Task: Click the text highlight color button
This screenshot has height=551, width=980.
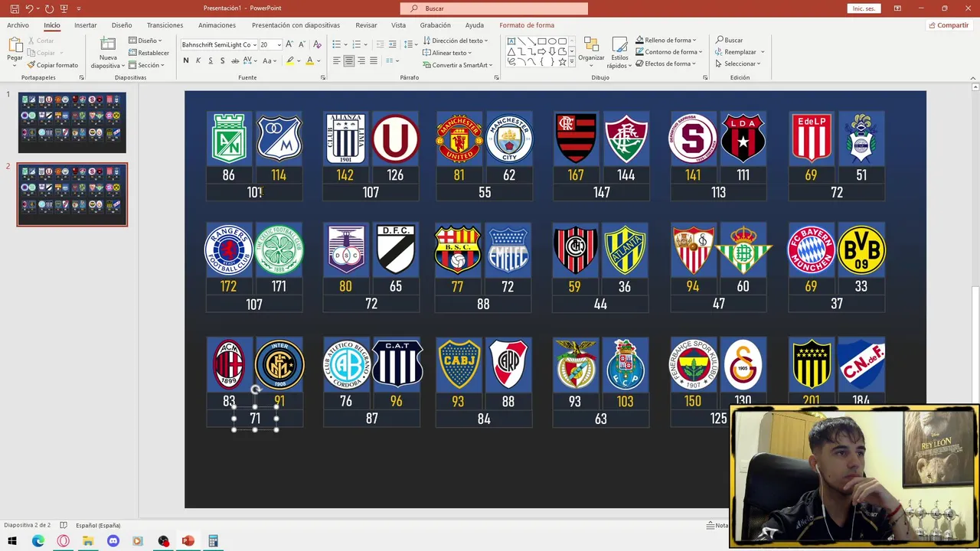Action: tap(290, 60)
